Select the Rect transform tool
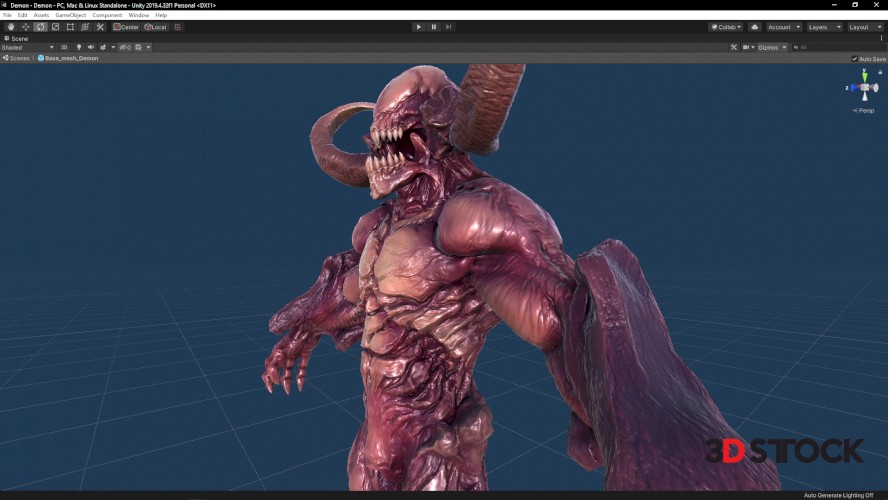The height and width of the screenshot is (500, 888). 70,27
